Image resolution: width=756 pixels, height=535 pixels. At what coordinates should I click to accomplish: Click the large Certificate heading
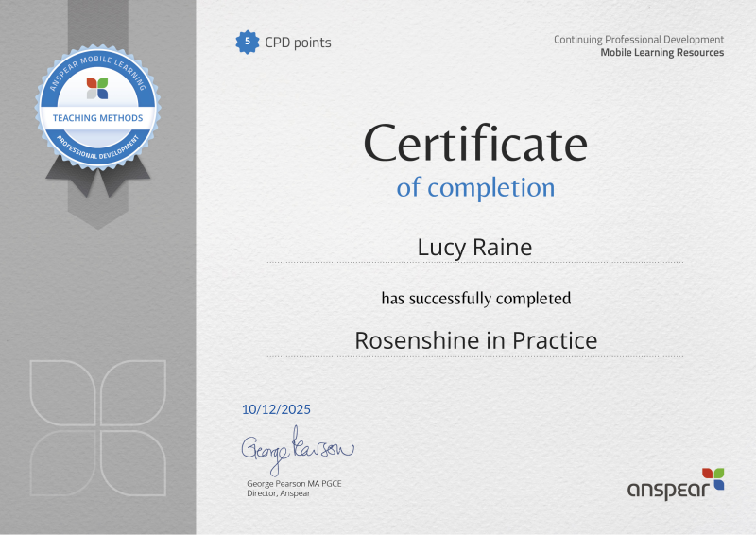tap(475, 144)
